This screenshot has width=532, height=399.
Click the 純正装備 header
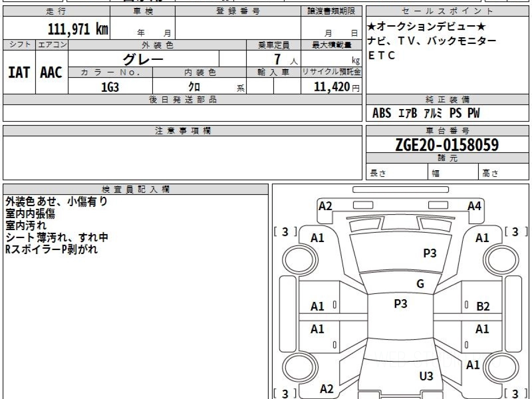pyautogui.click(x=448, y=100)
